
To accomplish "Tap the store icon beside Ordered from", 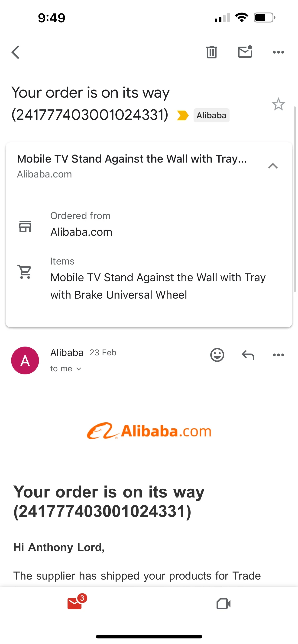I will tap(25, 226).
